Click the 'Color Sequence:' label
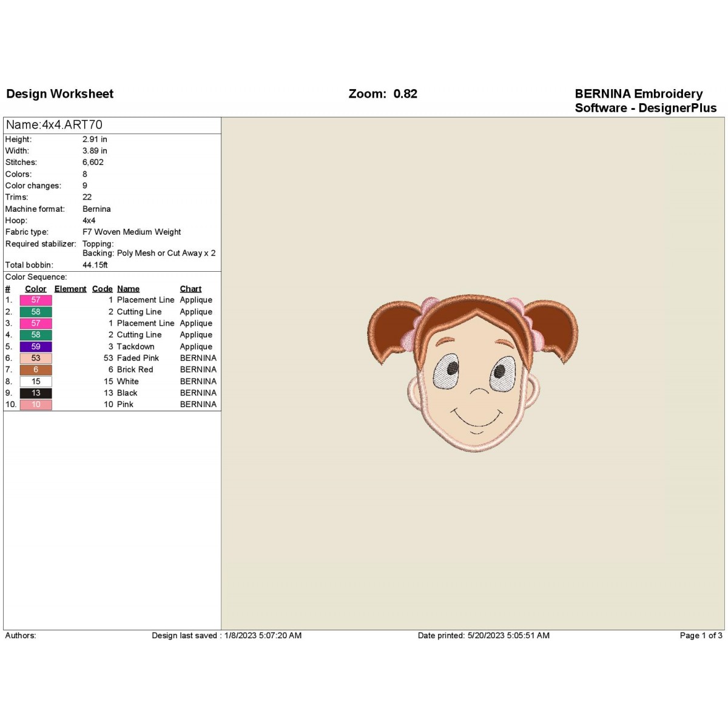The image size is (728, 728). [36, 277]
